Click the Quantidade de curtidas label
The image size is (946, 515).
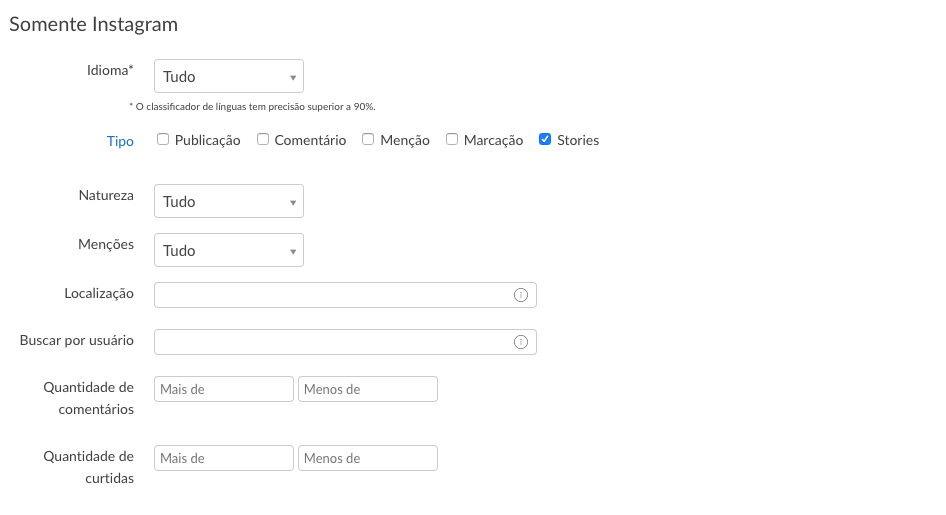coord(89,467)
